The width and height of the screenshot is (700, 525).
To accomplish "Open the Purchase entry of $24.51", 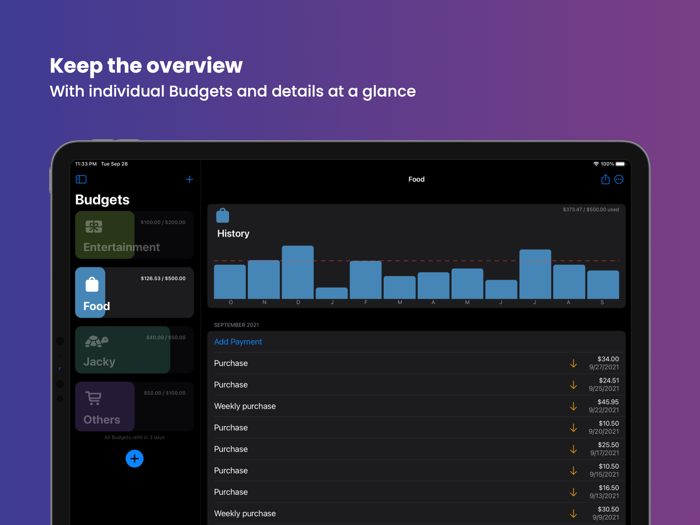I will tap(417, 385).
